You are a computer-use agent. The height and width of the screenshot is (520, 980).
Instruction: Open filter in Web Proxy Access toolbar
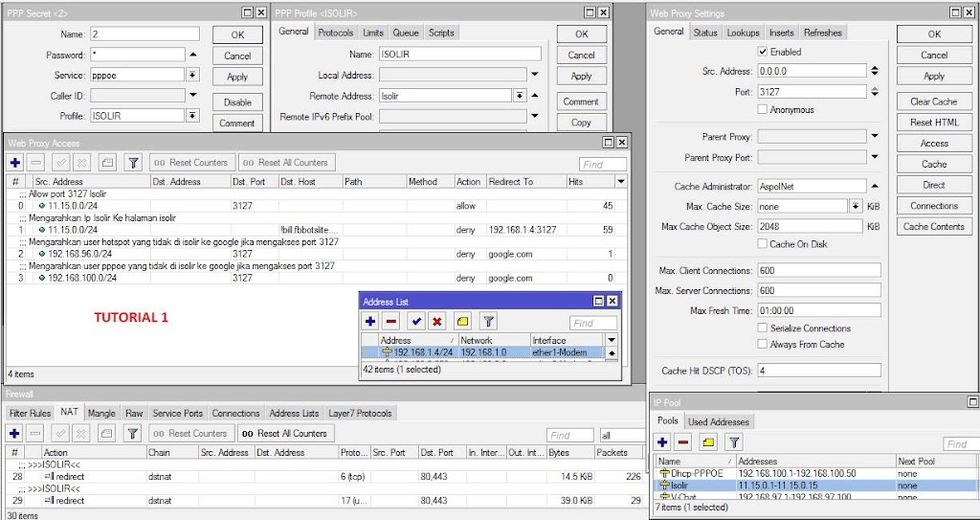pos(132,163)
